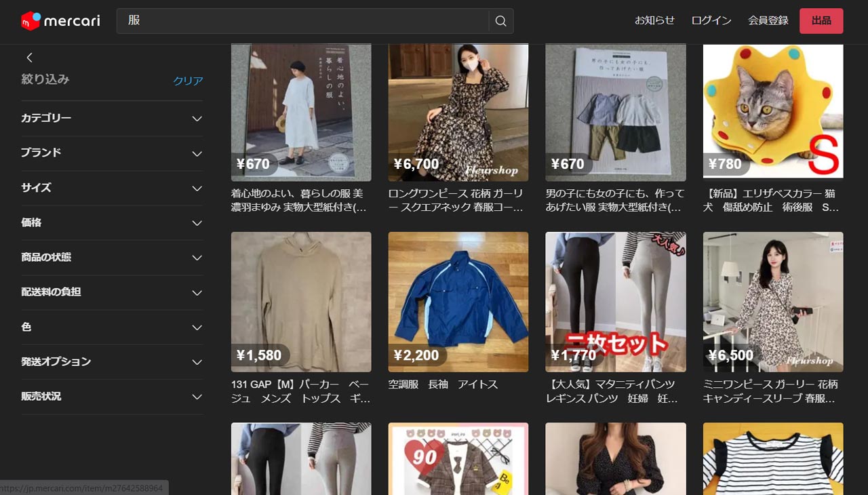Click the title 男の子にも女の子にも、作ってあげたい服
The image size is (868, 495).
pyautogui.click(x=614, y=201)
